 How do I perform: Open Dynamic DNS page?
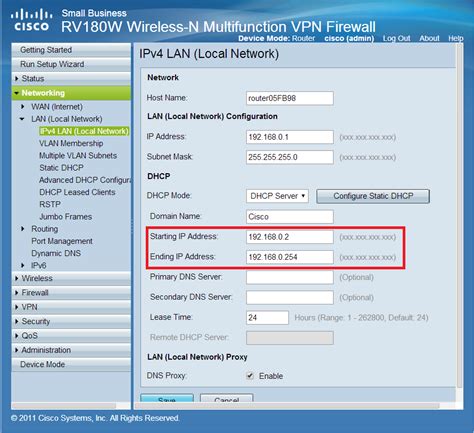pos(56,253)
